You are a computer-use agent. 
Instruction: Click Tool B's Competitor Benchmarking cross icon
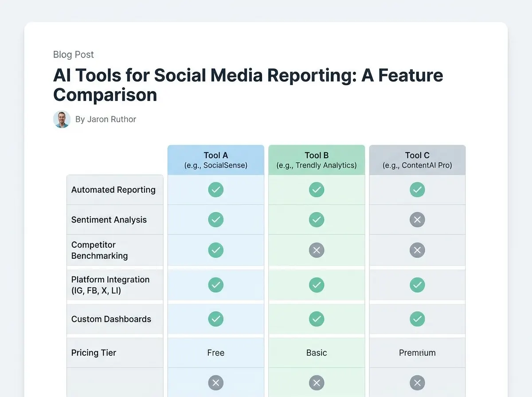click(317, 250)
